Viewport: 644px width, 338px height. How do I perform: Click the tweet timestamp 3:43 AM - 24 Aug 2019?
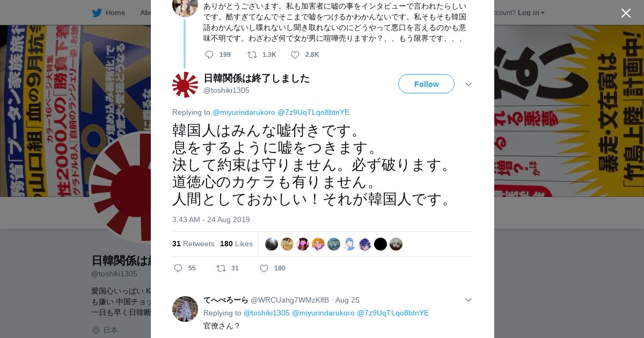pyautogui.click(x=211, y=219)
